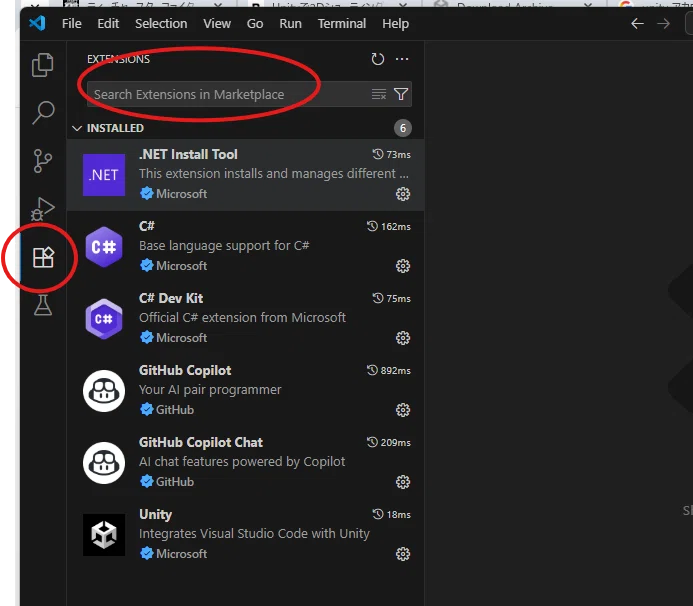Open the Run and Debug view
The width and height of the screenshot is (693, 606).
43,209
